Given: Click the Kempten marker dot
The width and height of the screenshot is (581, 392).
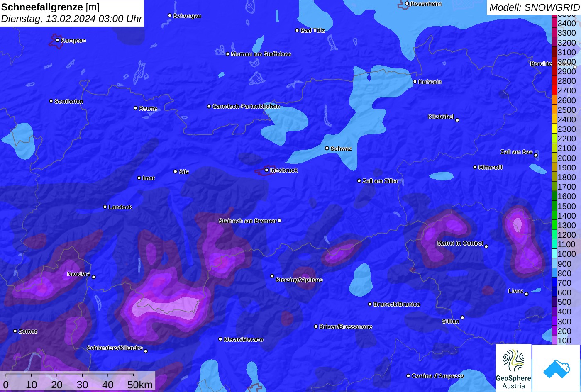Looking at the screenshot, I should (58, 40).
